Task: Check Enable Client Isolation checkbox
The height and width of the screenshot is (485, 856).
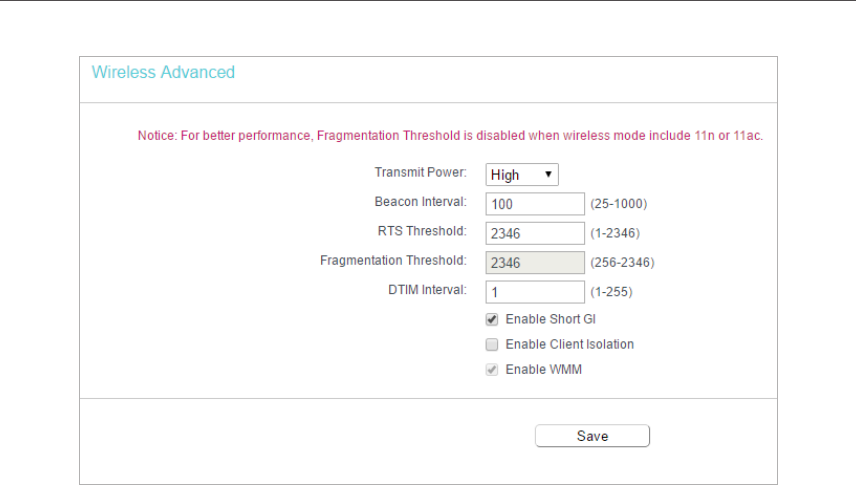Action: tap(492, 345)
